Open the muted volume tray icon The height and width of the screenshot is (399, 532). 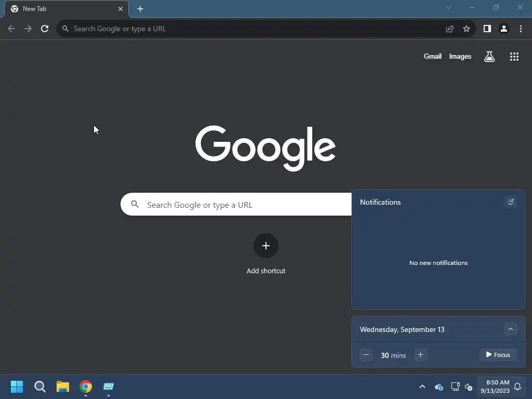(x=469, y=387)
